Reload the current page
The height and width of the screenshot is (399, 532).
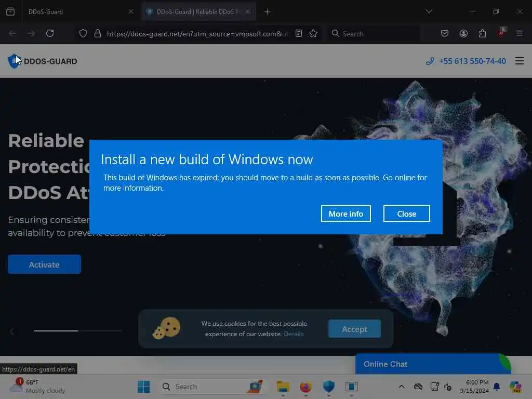click(x=50, y=33)
